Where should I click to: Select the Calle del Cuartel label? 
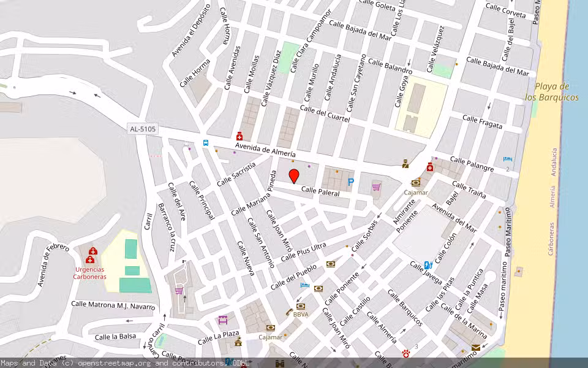click(x=325, y=114)
